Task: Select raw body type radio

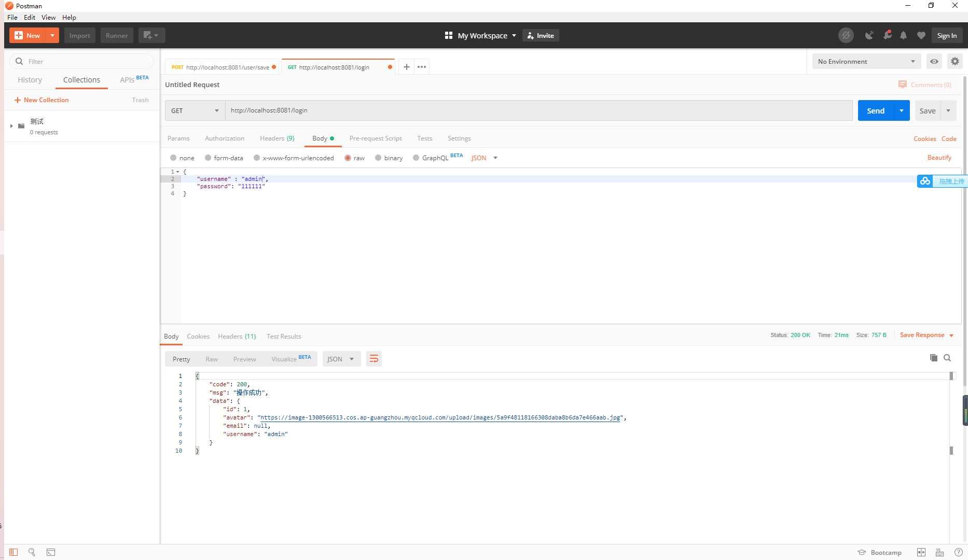Action: point(348,158)
